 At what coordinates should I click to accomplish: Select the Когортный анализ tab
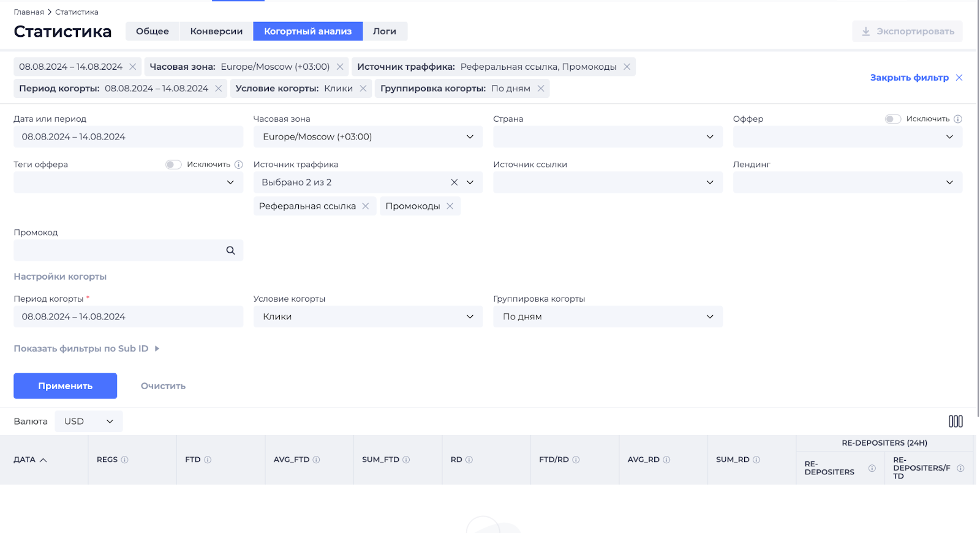pos(308,31)
